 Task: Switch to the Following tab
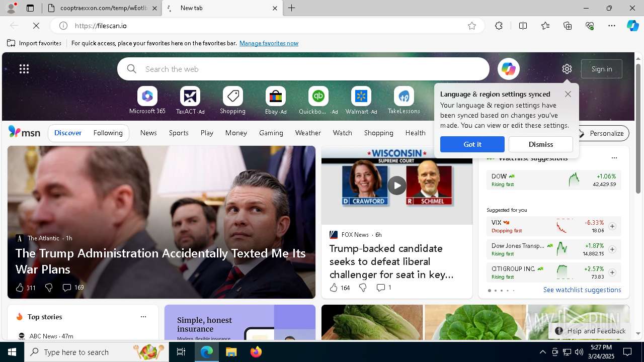pyautogui.click(x=108, y=133)
